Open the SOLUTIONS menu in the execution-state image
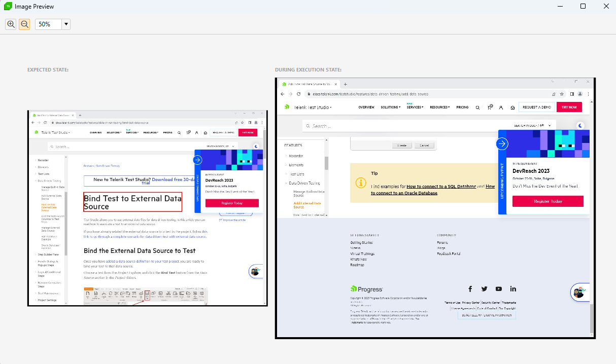 click(x=391, y=107)
